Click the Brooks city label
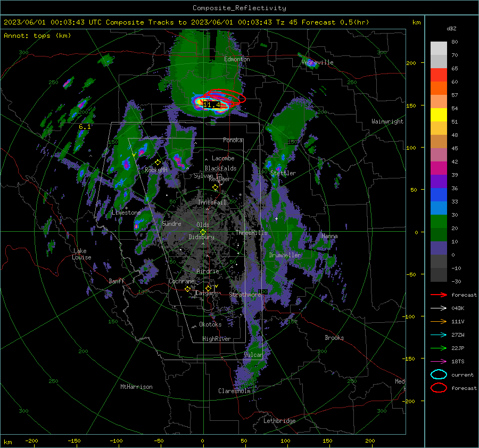This screenshot has height=448, width=479. (x=334, y=338)
